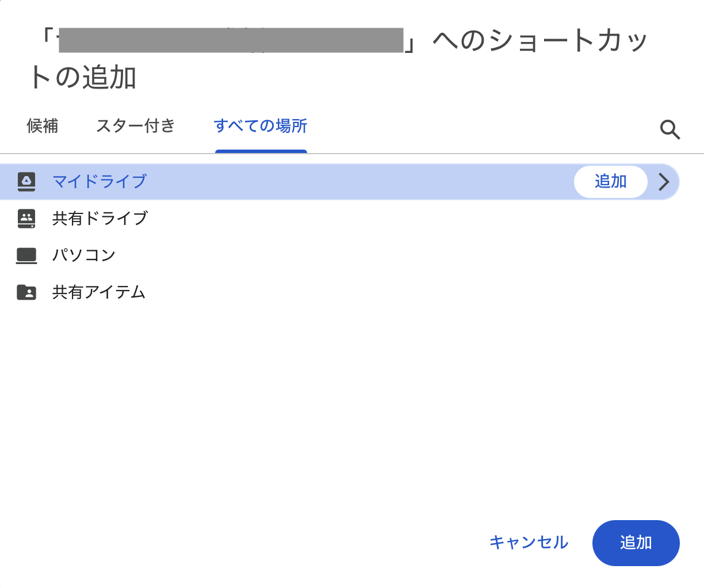Screen dimensions: 704x588
Task: Expand マイドライブ using the right chevron
Action: point(664,182)
